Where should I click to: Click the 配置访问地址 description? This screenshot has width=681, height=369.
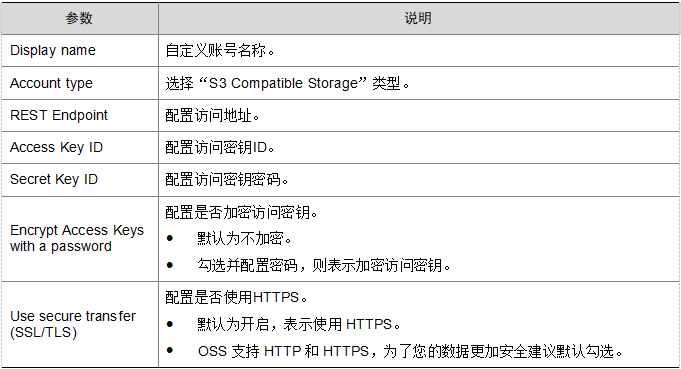212,116
